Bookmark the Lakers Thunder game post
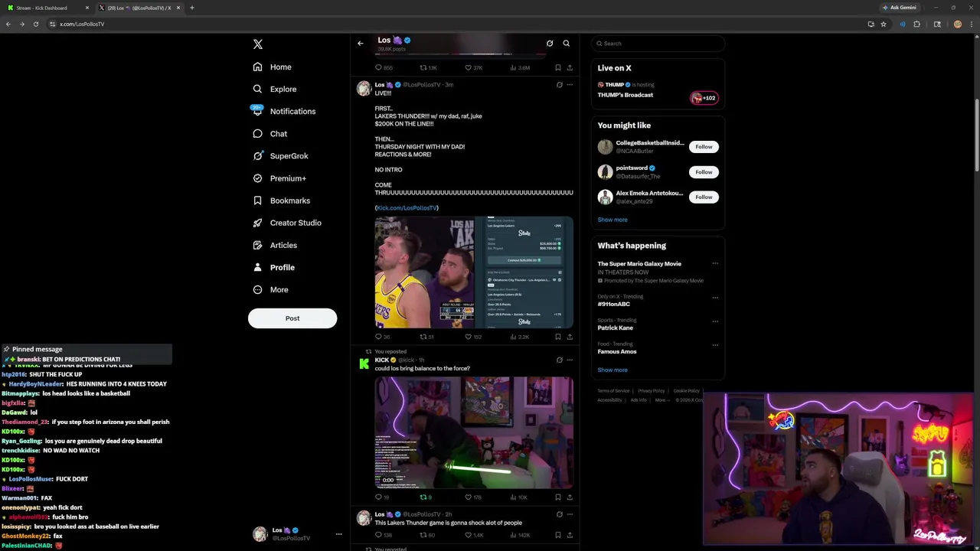Screen dimensions: 980x551 [557, 535]
